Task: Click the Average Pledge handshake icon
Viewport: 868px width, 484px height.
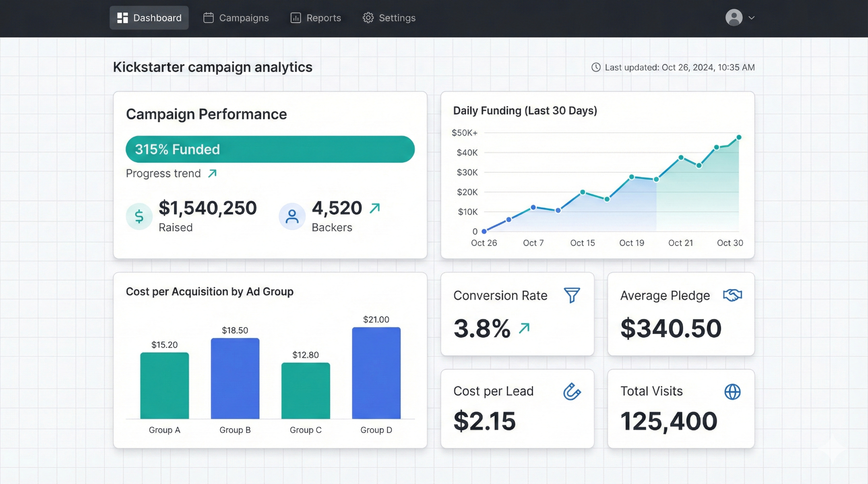Action: click(x=732, y=296)
